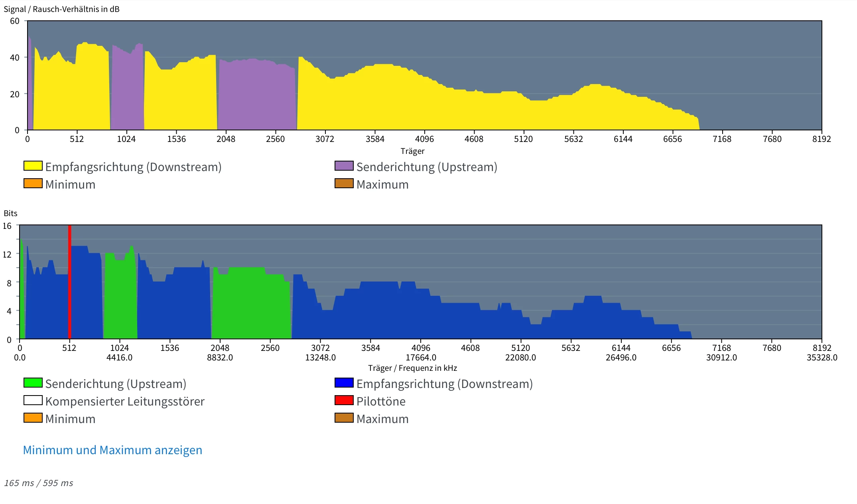This screenshot has width=857, height=504.
Task: Click 'Pilottöne' legend text
Action: [381, 401]
